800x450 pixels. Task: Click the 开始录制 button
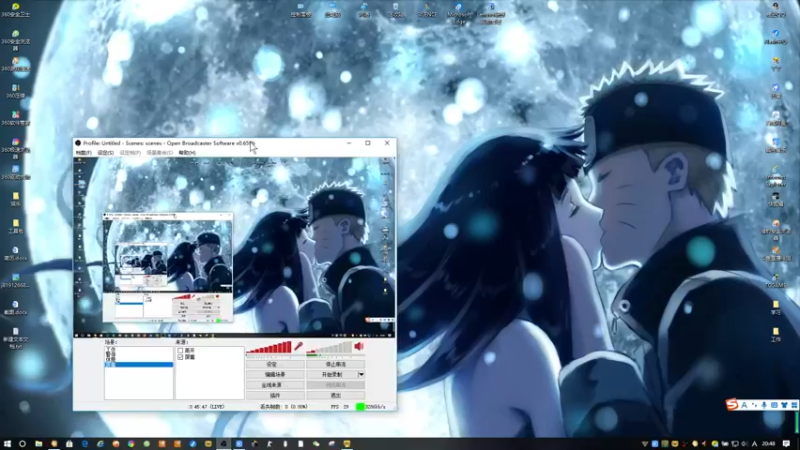[x=332, y=374]
